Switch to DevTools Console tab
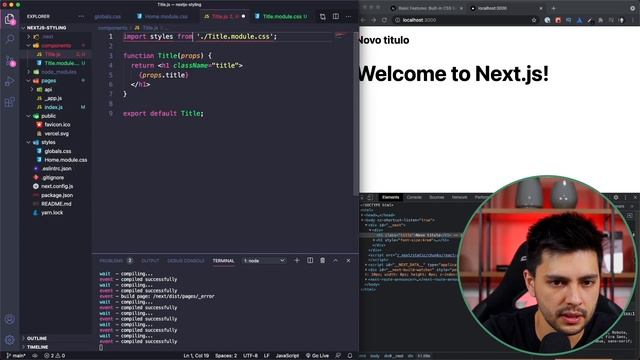The width and height of the screenshot is (640, 360). click(414, 197)
